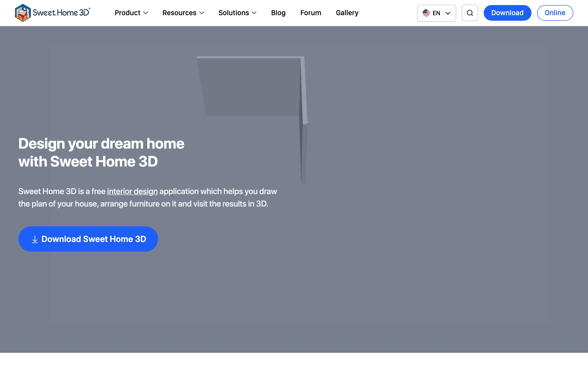Open the Gallery page

pos(347,13)
